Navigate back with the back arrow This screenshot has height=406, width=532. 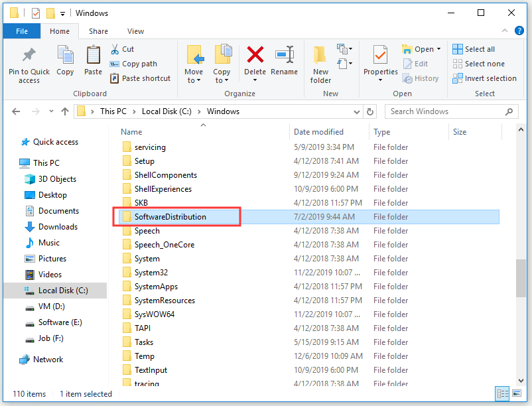click(x=16, y=111)
